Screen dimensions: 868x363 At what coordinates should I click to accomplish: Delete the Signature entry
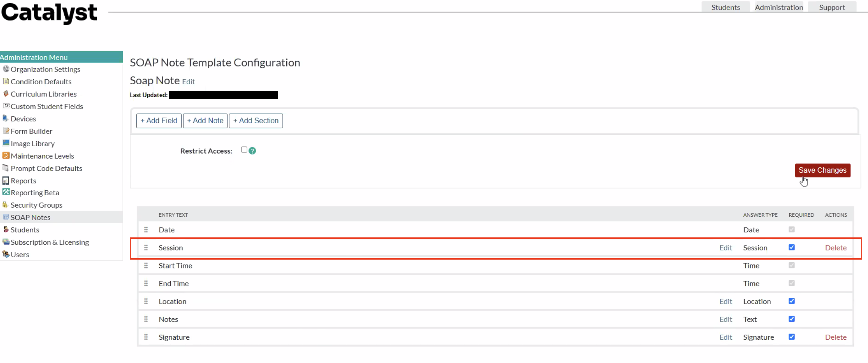835,337
